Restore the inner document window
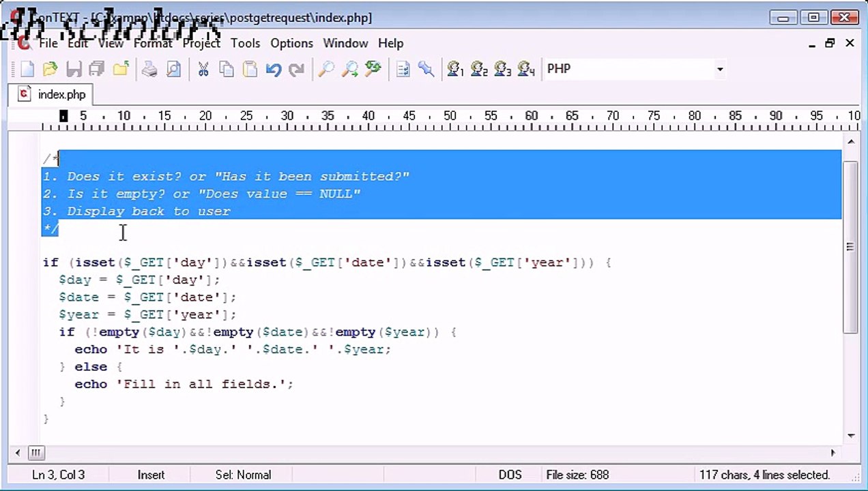 click(830, 43)
